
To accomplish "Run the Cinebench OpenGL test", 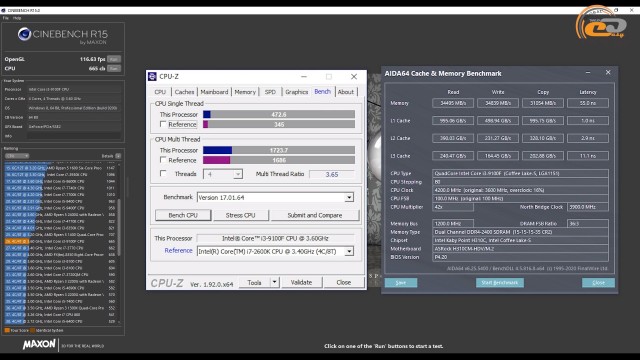I will pyautogui.click(x=114, y=59).
